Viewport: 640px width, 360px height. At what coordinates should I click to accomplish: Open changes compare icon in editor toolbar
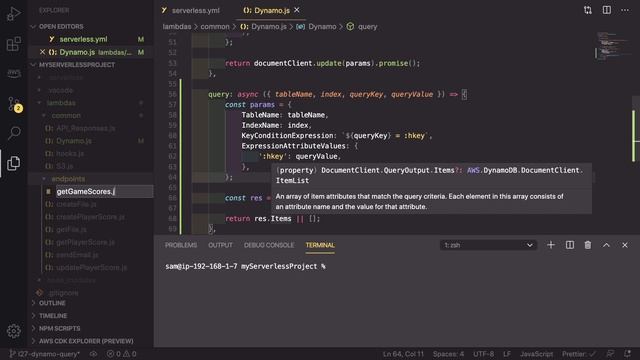[x=588, y=10]
